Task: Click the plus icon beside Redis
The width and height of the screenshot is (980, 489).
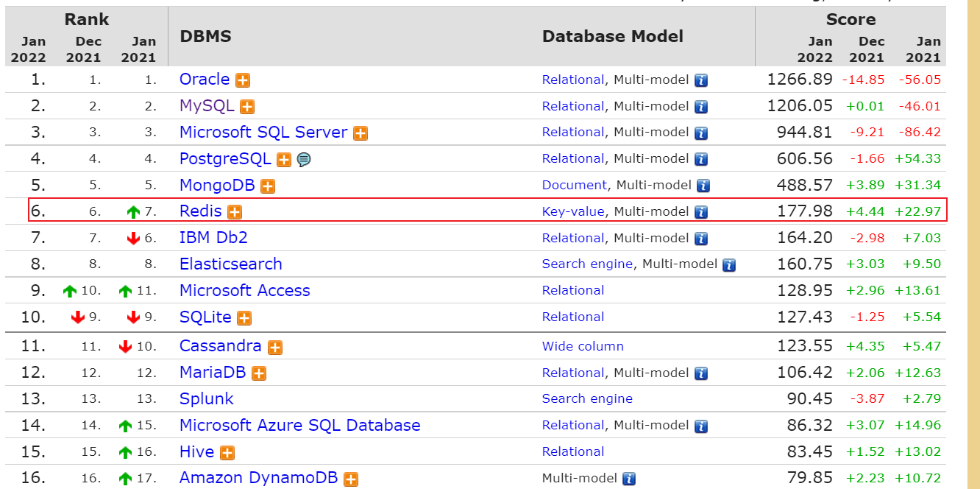Action: coord(235,212)
